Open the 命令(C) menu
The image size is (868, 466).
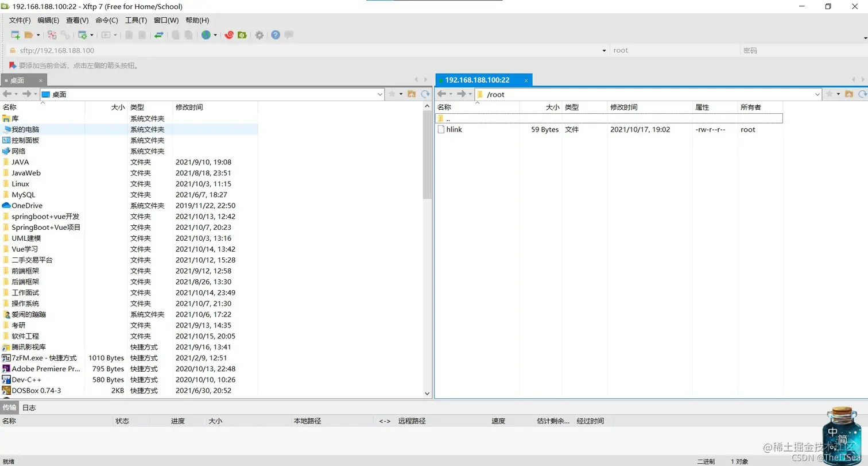click(x=107, y=20)
